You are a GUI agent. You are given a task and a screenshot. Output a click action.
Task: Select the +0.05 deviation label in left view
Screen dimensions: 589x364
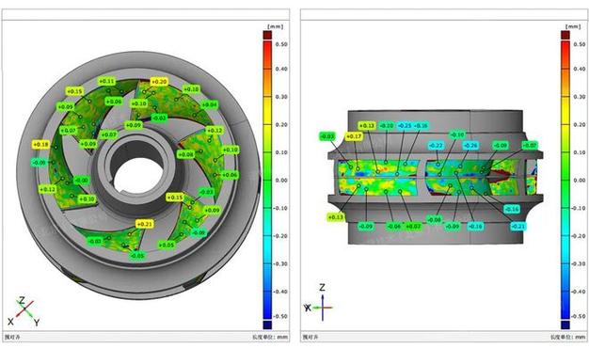166,245
